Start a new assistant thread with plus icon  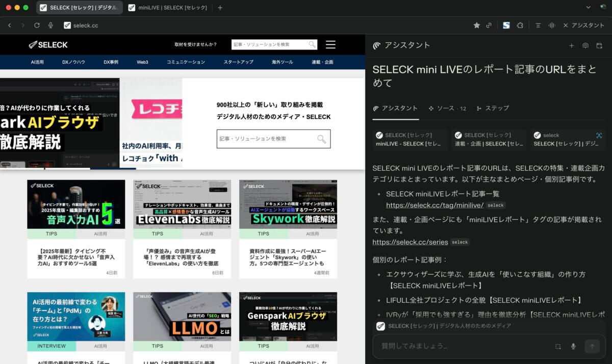[572, 45]
